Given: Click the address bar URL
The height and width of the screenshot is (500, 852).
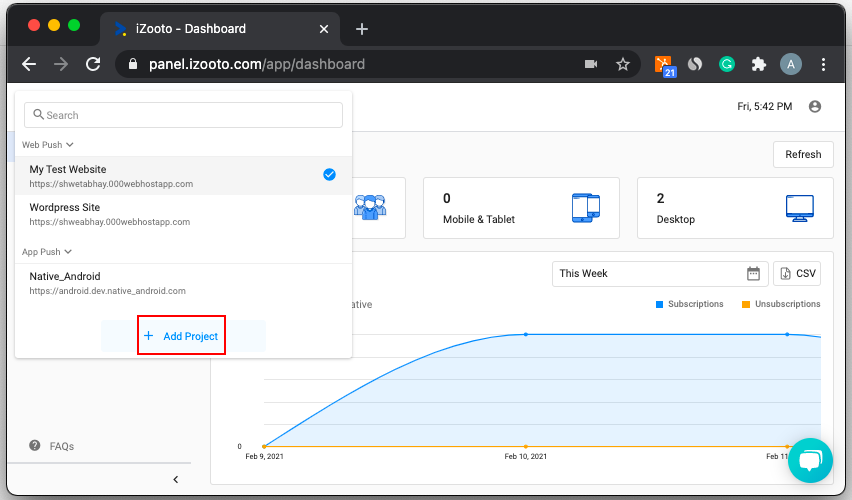Looking at the screenshot, I should point(256,64).
